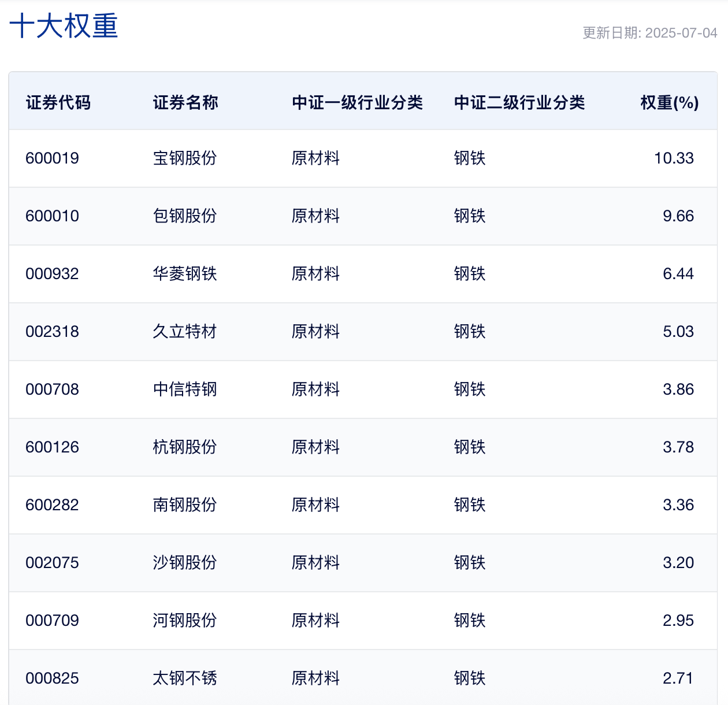
Task: Click the weight value 5.03
Action: click(678, 332)
